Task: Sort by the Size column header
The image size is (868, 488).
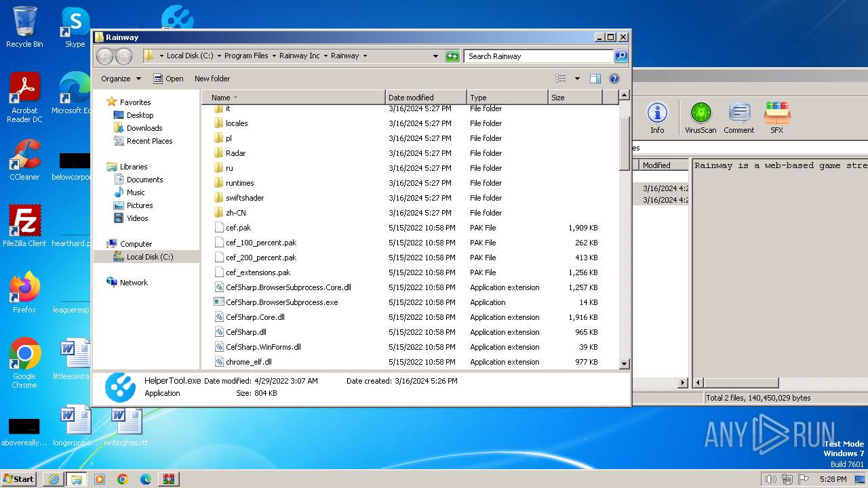Action: coord(575,98)
